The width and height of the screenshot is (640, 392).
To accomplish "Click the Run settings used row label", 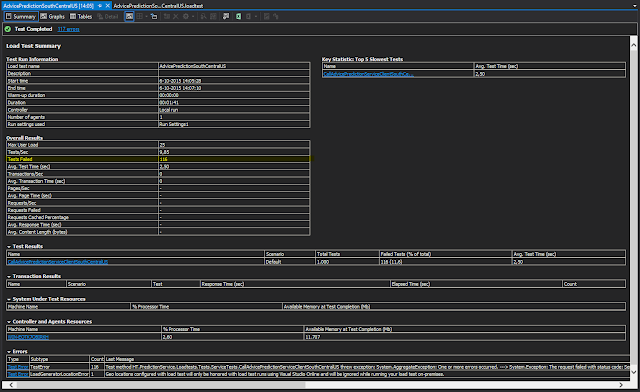I will [26, 124].
